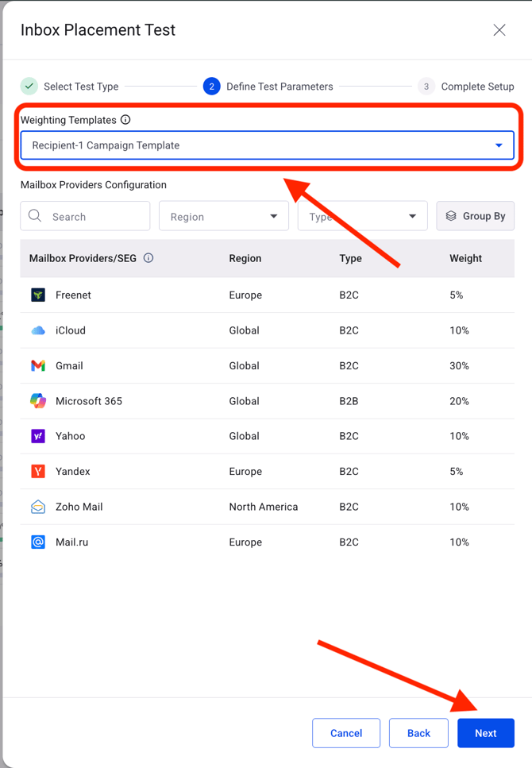Click the Microsoft 365 logo icon
The image size is (532, 768).
(38, 401)
